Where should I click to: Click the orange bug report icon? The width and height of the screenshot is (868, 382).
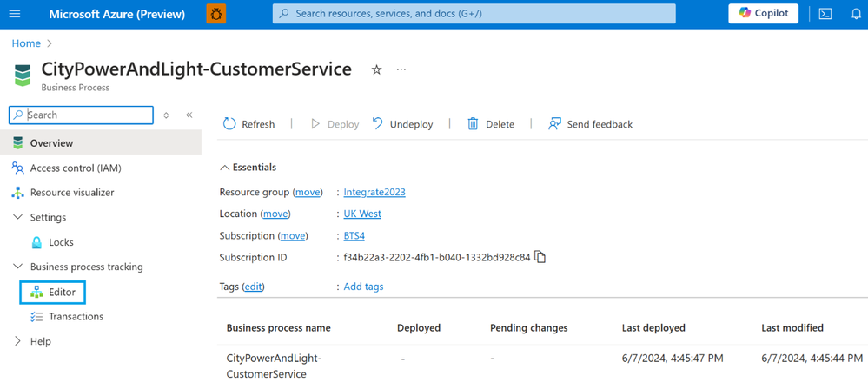(x=215, y=14)
